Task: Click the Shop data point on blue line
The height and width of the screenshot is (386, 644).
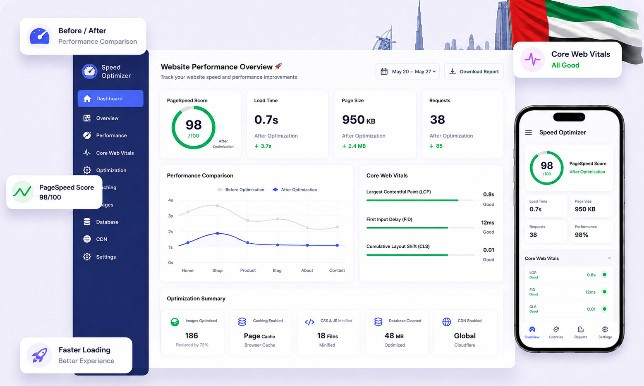Action: coord(218,233)
